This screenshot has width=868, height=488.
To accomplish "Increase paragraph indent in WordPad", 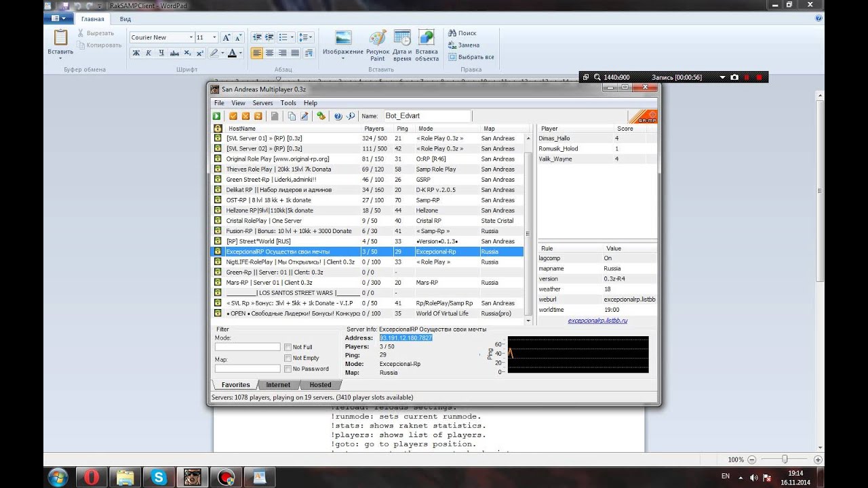I will 270,37.
